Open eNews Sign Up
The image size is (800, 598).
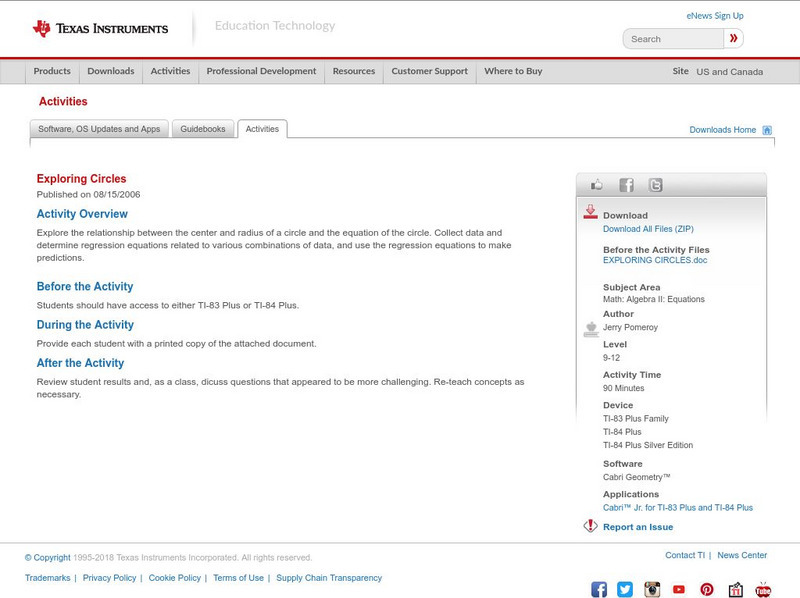point(714,15)
